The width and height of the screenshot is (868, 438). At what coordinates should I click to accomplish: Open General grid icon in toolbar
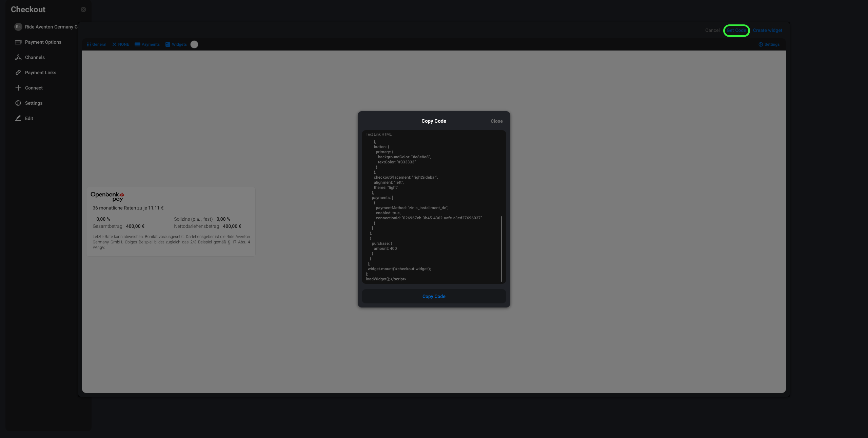pos(89,44)
